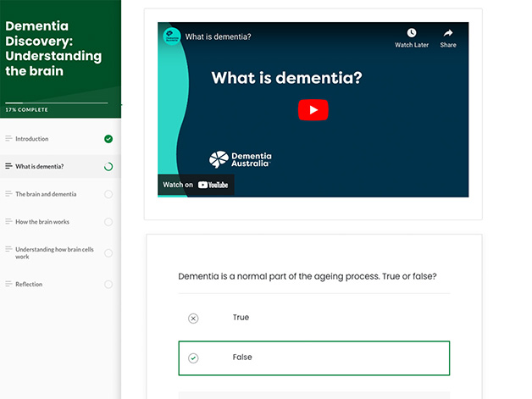Image resolution: width=532 pixels, height=399 pixels.
Task: Click the green checkmark beside Introduction
Action: pos(108,139)
